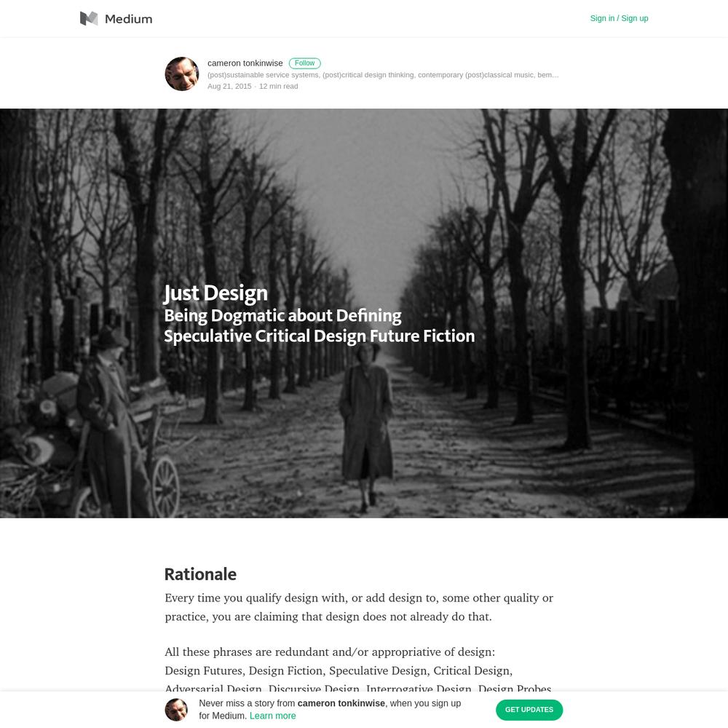This screenshot has width=728, height=728.
Task: Click the Just Design headline
Action: coord(215,293)
